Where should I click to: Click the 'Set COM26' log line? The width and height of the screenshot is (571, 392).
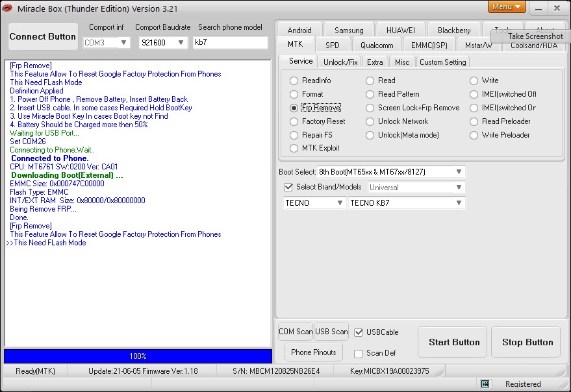click(x=28, y=141)
